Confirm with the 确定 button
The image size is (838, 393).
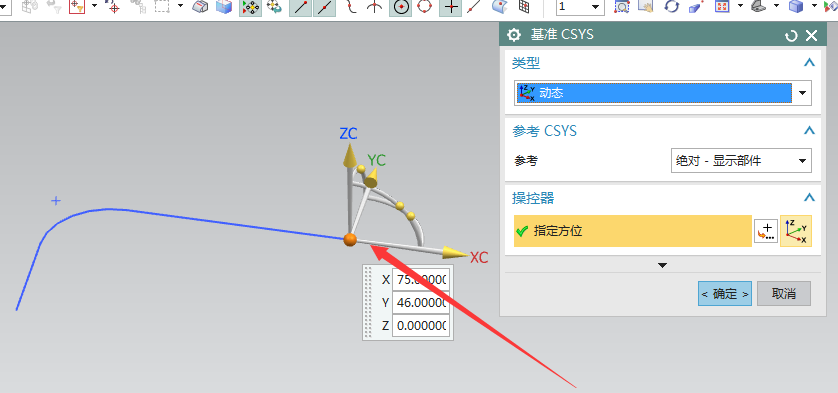725,294
